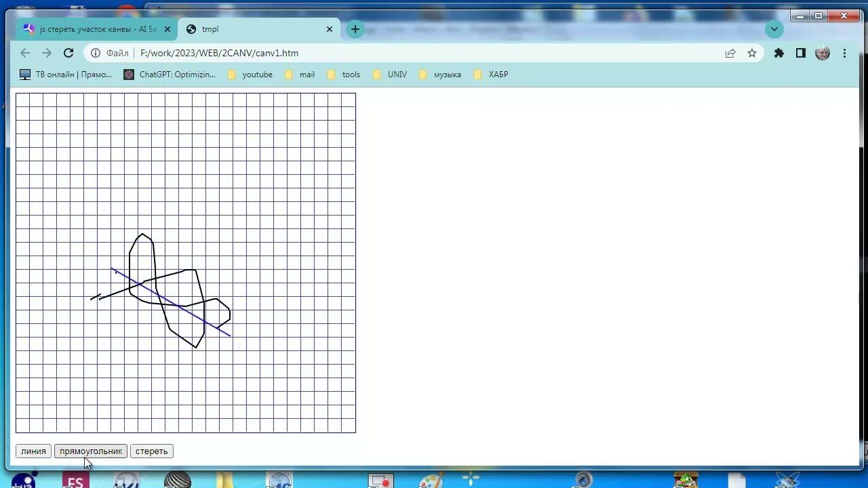Expand the tab search dropdown arrow

point(774,29)
